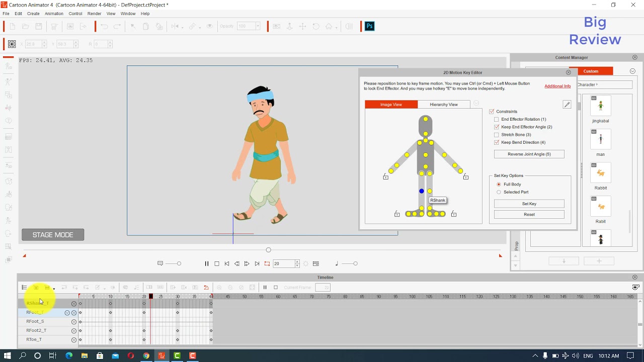The width and height of the screenshot is (644, 362).
Task: Open the Content Manager circled chevron menu
Action: click(x=632, y=71)
